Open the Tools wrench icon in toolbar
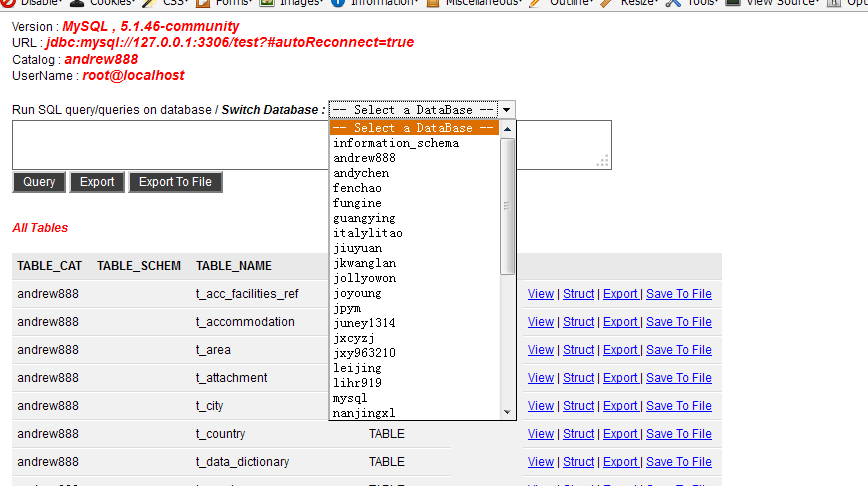This screenshot has height=486, width=868. [x=673, y=3]
